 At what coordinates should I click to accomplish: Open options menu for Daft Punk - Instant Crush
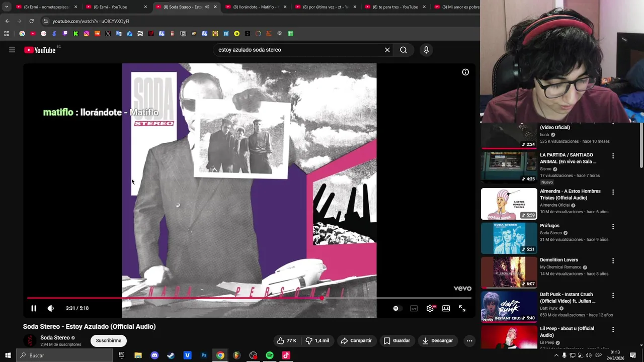point(613,295)
